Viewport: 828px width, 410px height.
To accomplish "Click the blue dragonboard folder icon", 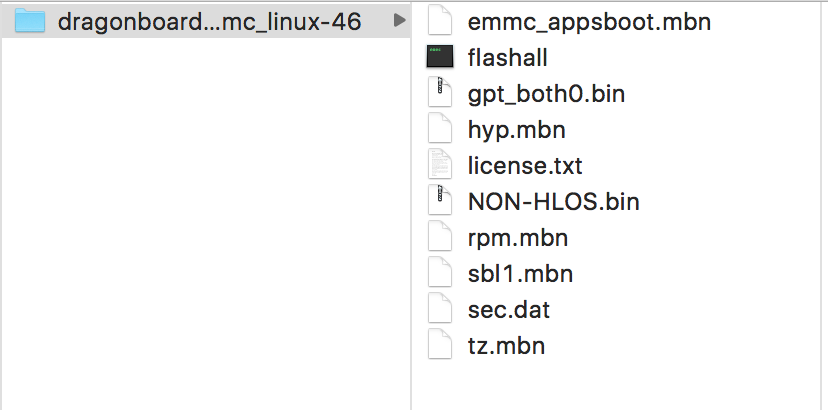I will click(30, 21).
